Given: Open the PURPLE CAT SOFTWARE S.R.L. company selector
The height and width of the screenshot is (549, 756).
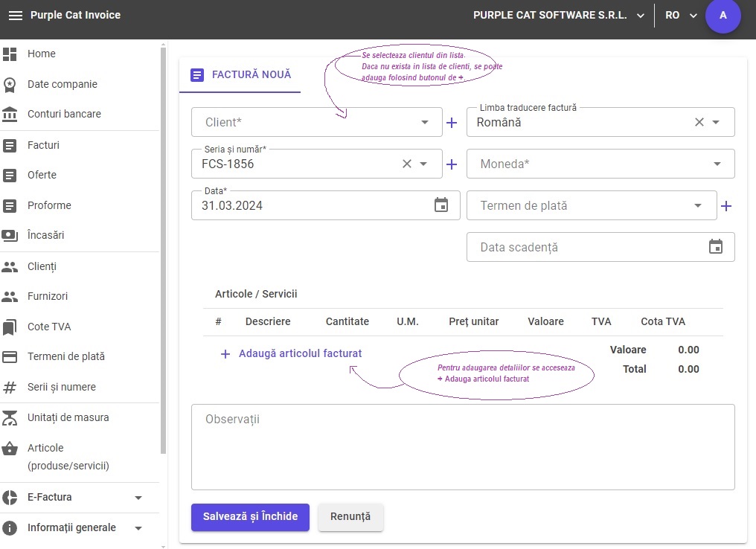Looking at the screenshot, I should coord(559,16).
